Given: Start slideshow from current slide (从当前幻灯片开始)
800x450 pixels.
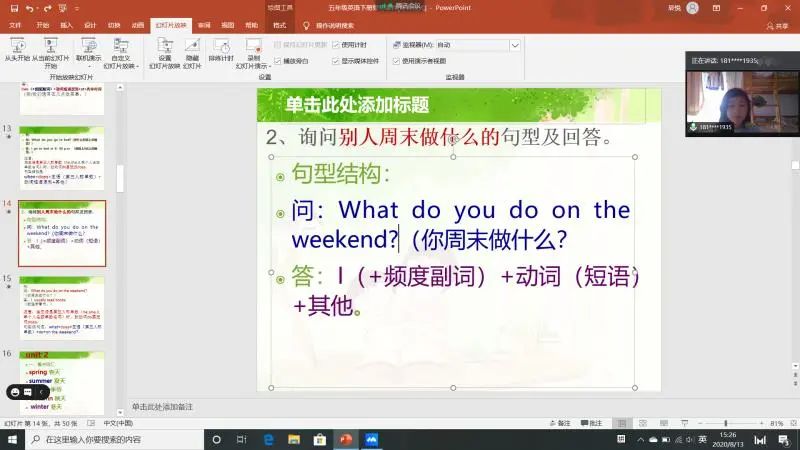Looking at the screenshot, I should coord(52,50).
